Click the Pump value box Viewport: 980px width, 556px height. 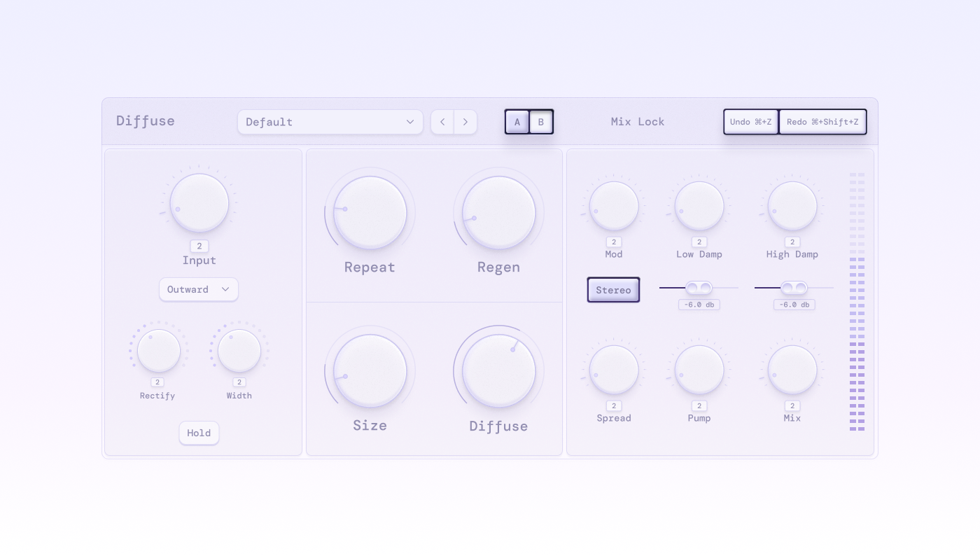pos(699,406)
